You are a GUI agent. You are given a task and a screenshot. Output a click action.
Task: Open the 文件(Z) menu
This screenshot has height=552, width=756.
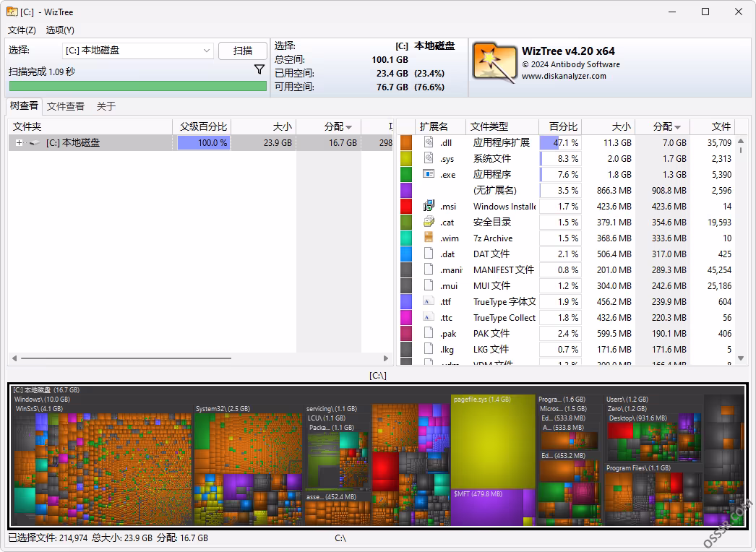click(x=22, y=30)
